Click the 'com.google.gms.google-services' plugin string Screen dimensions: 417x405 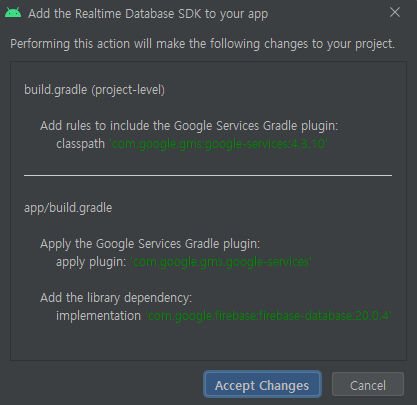[x=221, y=262]
